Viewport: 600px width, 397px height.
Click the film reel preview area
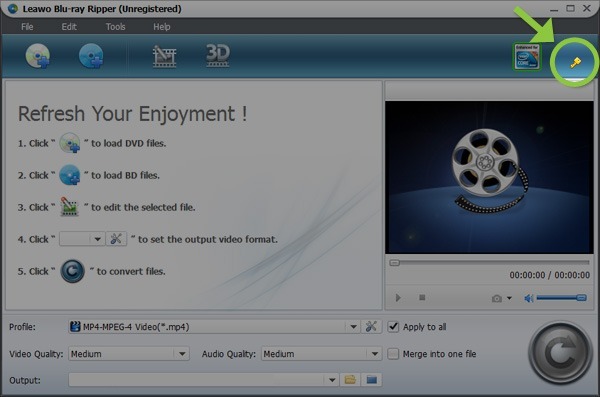489,177
